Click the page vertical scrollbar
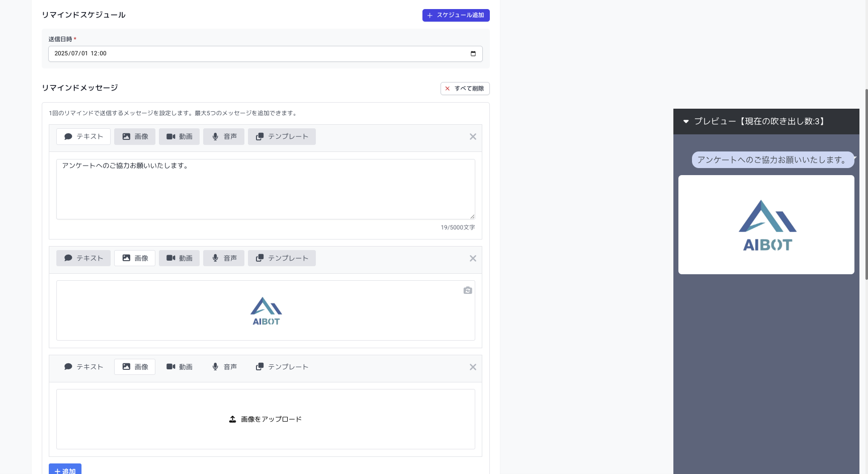 coord(866,184)
